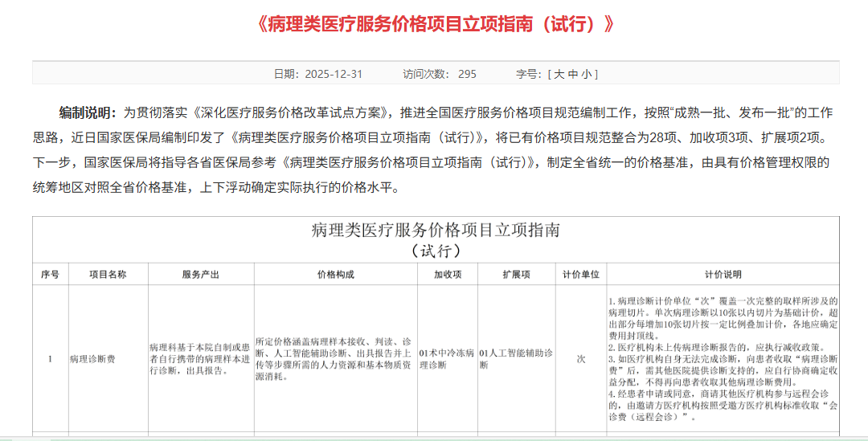
Task: Click the 扩展项 column header
Action: (516, 274)
